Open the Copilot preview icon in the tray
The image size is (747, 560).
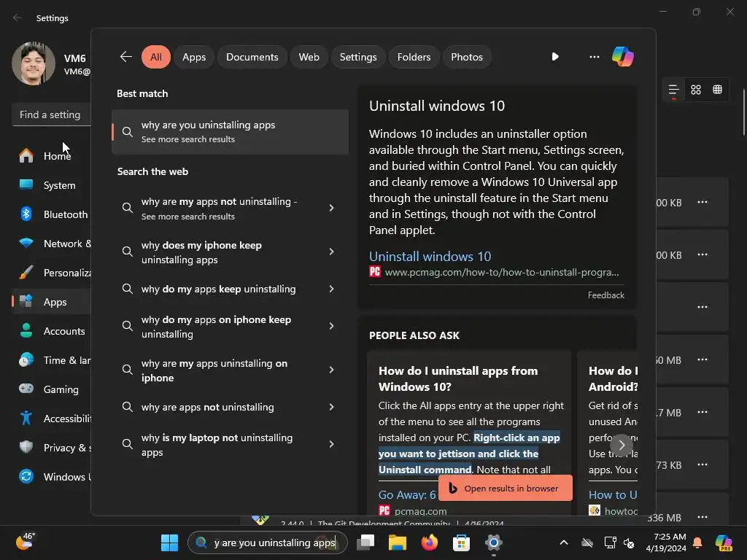(724, 542)
